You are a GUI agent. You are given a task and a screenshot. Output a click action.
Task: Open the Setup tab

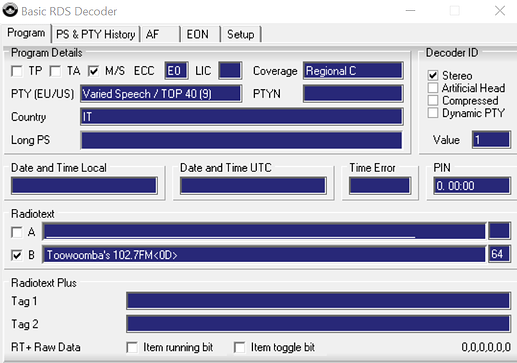point(240,34)
